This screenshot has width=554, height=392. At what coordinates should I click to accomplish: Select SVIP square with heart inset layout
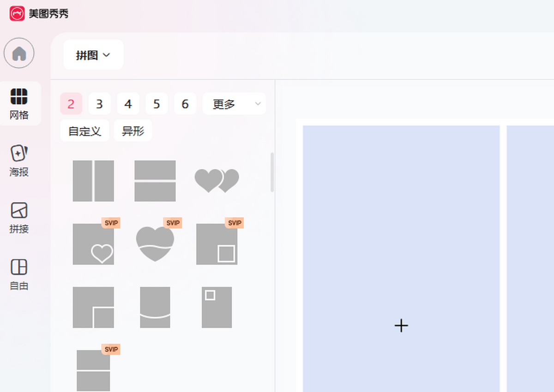pos(93,244)
